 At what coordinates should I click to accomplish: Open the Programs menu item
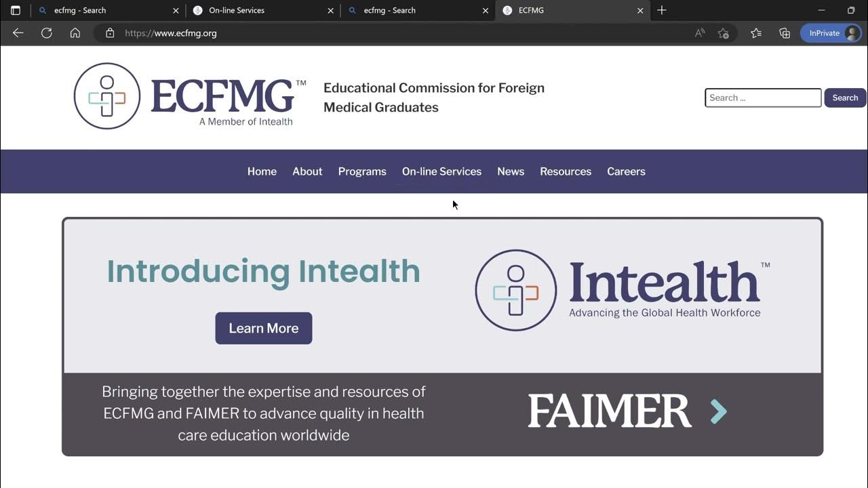pos(362,171)
